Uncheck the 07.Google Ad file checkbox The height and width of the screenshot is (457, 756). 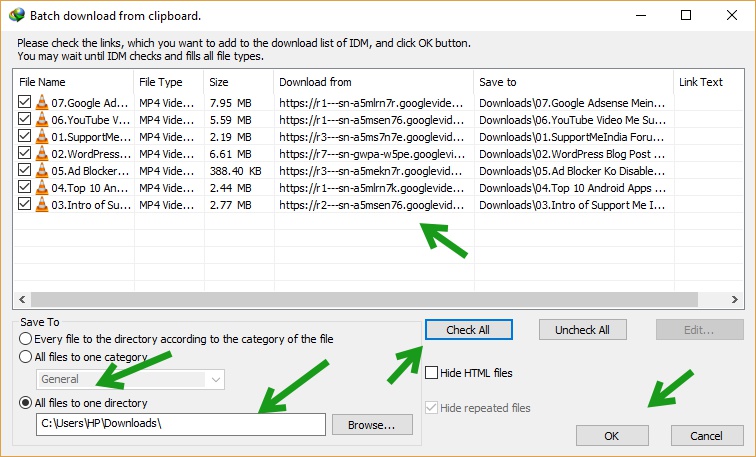tap(25, 102)
